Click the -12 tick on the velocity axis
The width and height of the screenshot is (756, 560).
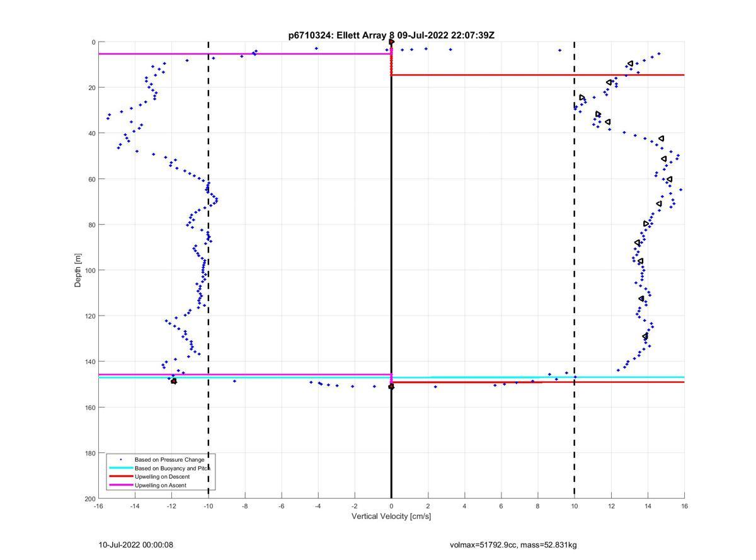tap(171, 506)
